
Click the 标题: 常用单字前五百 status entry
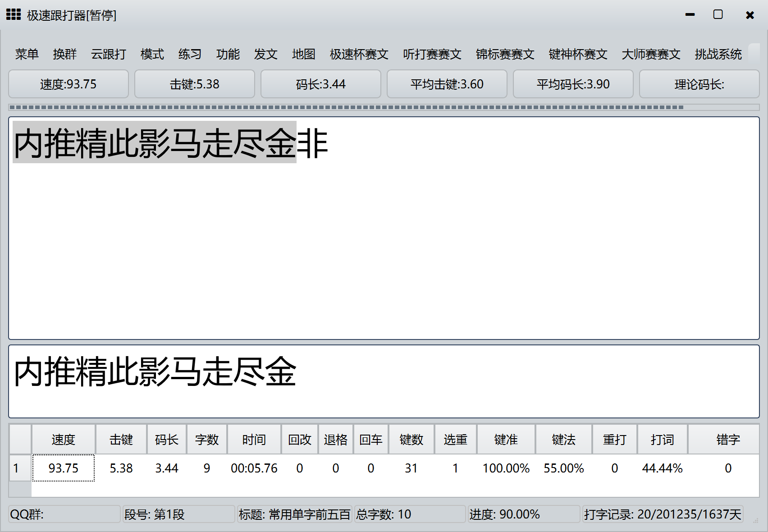point(295,514)
